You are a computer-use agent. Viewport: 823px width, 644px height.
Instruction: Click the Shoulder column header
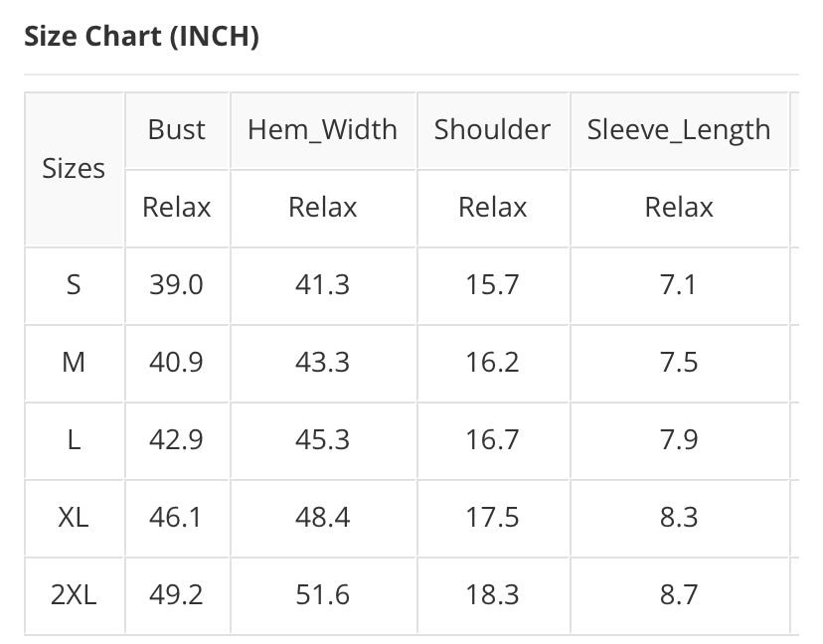click(x=492, y=130)
